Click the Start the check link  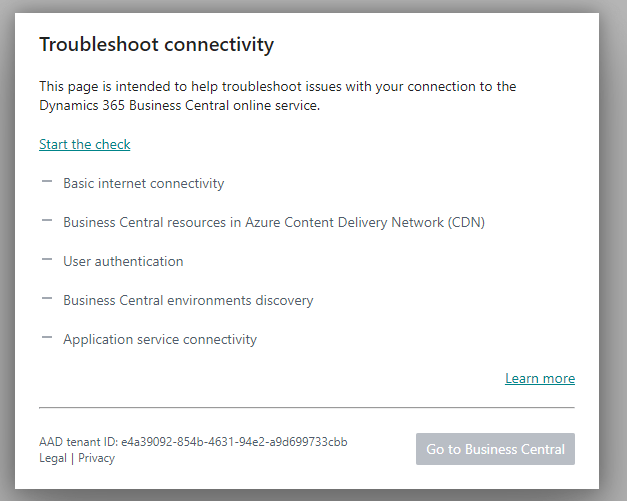pos(85,144)
